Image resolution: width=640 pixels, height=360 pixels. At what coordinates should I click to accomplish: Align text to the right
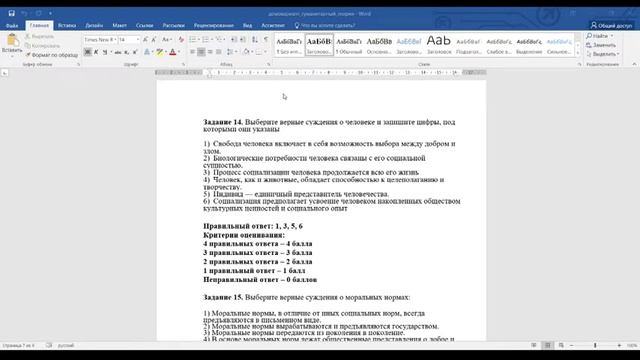click(x=210, y=52)
